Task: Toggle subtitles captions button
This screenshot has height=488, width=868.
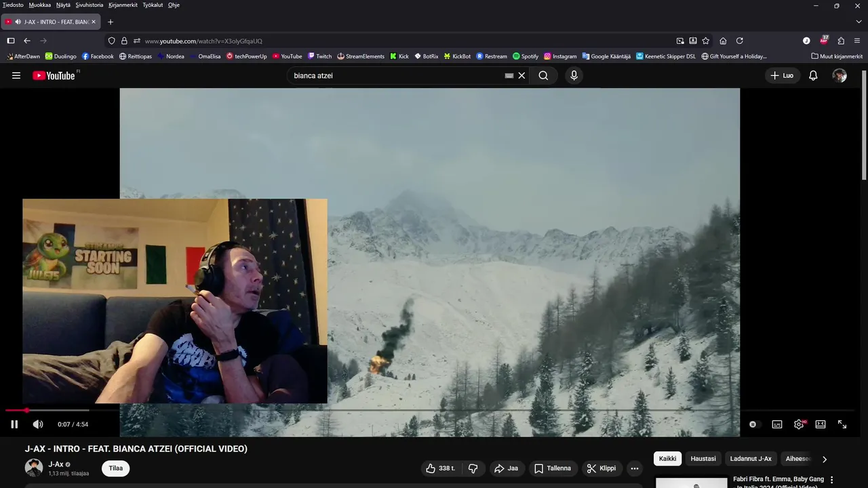Action: coord(777,424)
